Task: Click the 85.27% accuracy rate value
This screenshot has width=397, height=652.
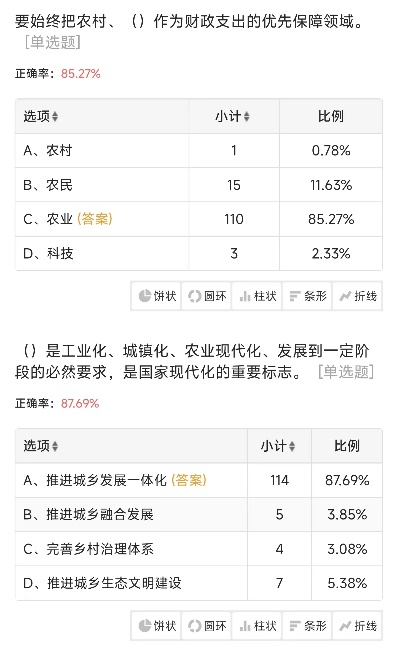Action: click(x=81, y=74)
